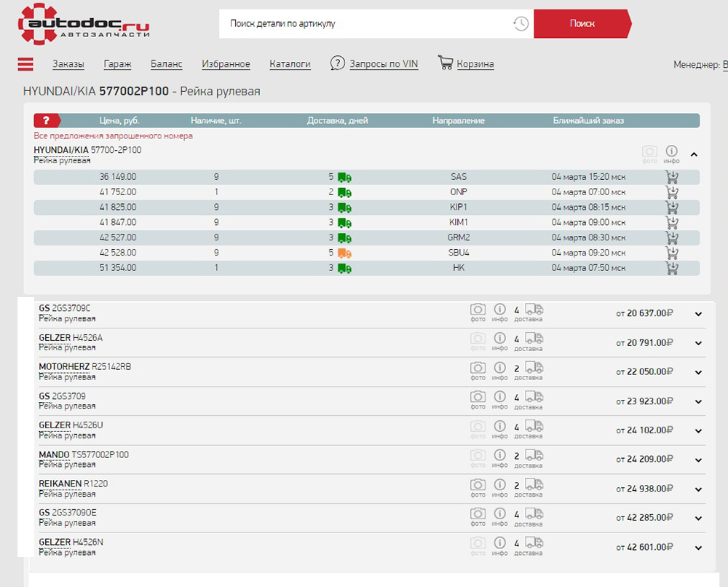This screenshot has width=728, height=587.
Task: Go to Каталоги in the navigation
Action: 290,64
